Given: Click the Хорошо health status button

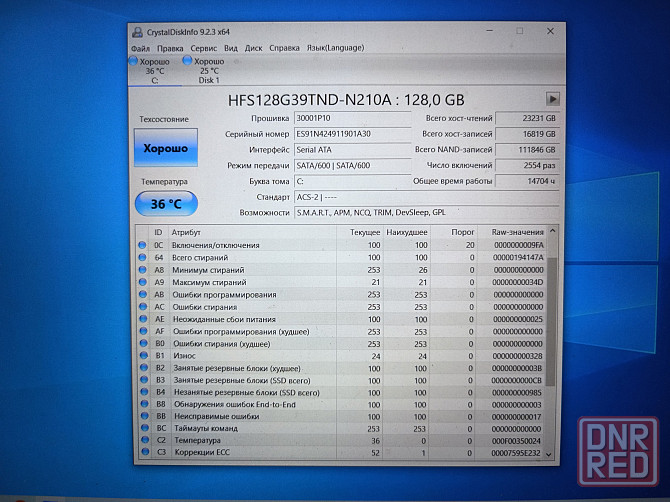Looking at the screenshot, I should click(x=166, y=148).
